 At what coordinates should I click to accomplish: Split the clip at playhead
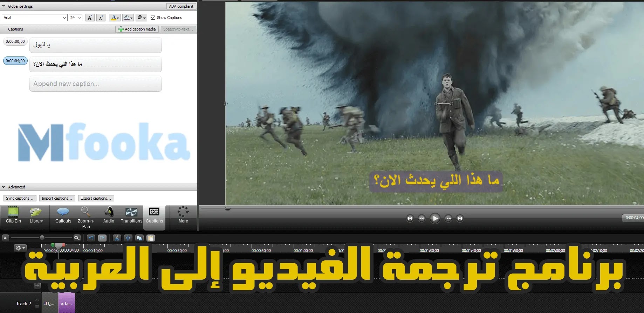pyautogui.click(x=128, y=238)
